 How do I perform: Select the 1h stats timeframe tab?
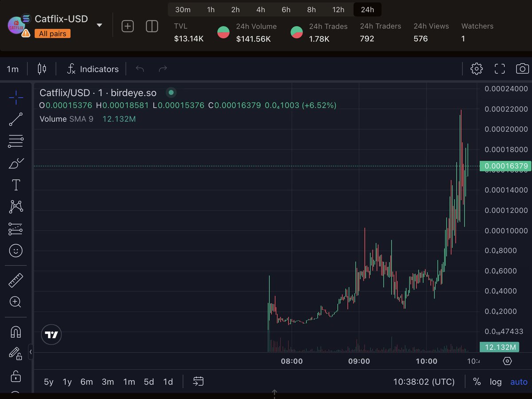(211, 9)
